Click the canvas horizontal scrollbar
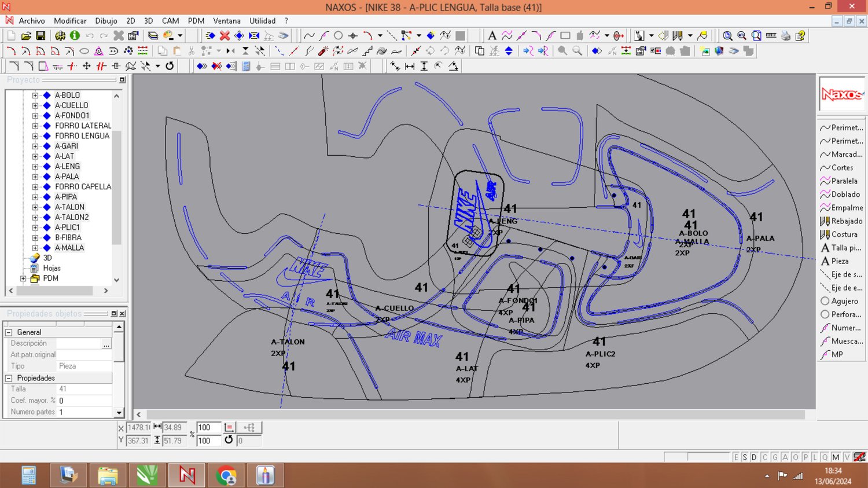This screenshot has height=488, width=868. coord(475,414)
